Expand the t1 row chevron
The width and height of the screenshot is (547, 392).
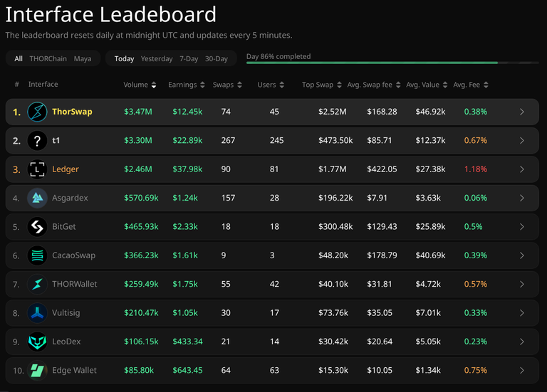522,141
